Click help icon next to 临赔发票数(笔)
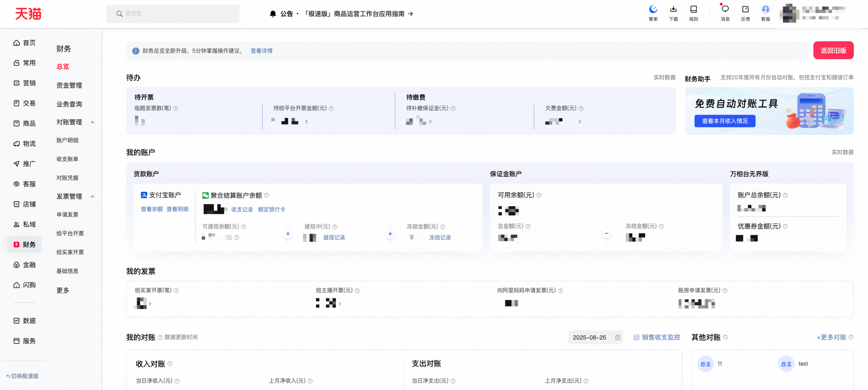Viewport: 868px width, 390px height. pyautogui.click(x=176, y=109)
